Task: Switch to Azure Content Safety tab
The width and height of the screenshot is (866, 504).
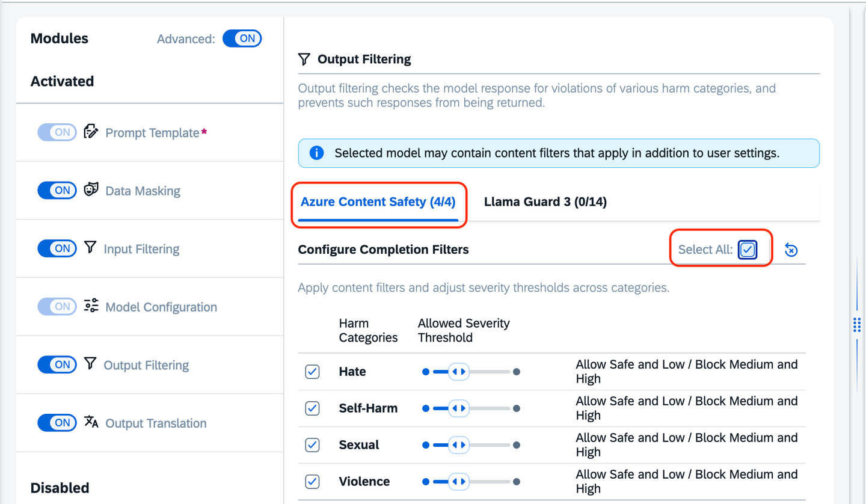Action: [378, 202]
